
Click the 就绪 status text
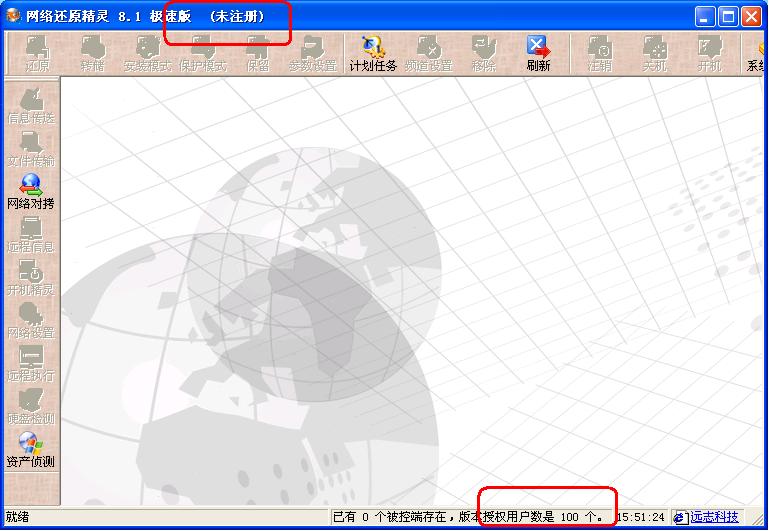point(17,517)
